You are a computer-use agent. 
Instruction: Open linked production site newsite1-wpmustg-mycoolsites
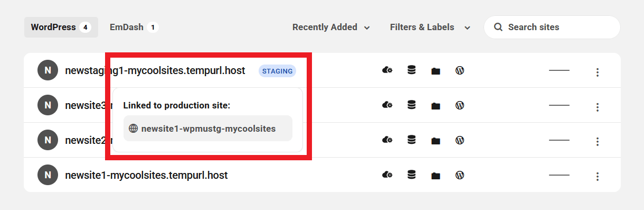(x=208, y=129)
